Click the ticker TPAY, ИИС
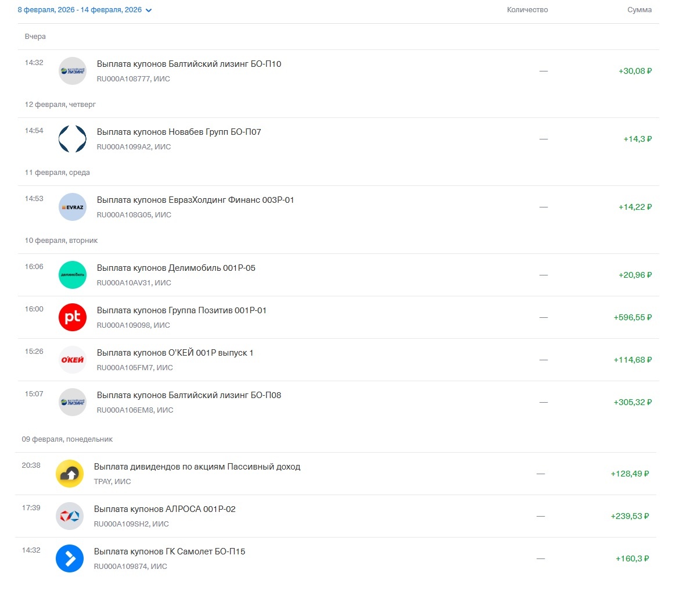This screenshot has height=616, width=690. [x=112, y=482]
